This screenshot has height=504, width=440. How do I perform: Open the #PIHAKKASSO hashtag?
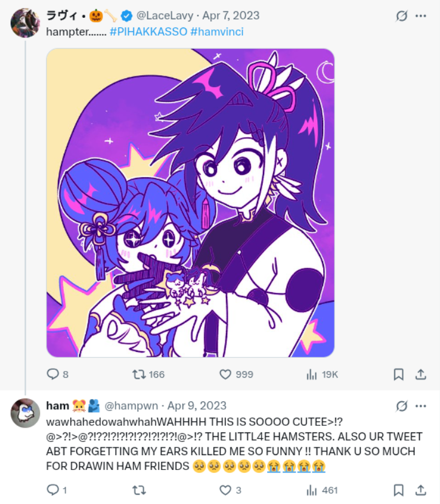(148, 32)
